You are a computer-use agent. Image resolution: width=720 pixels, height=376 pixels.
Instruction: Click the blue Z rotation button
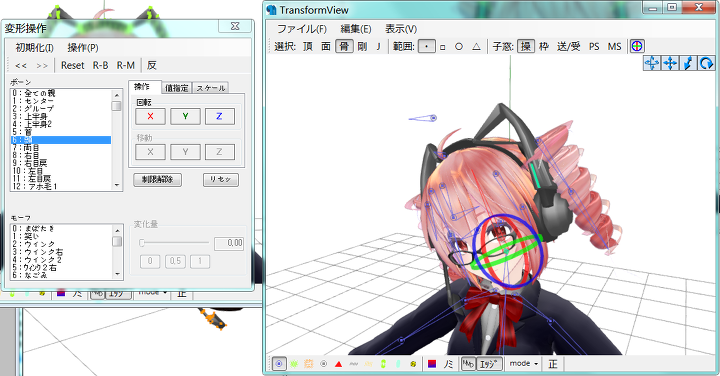click(x=219, y=117)
